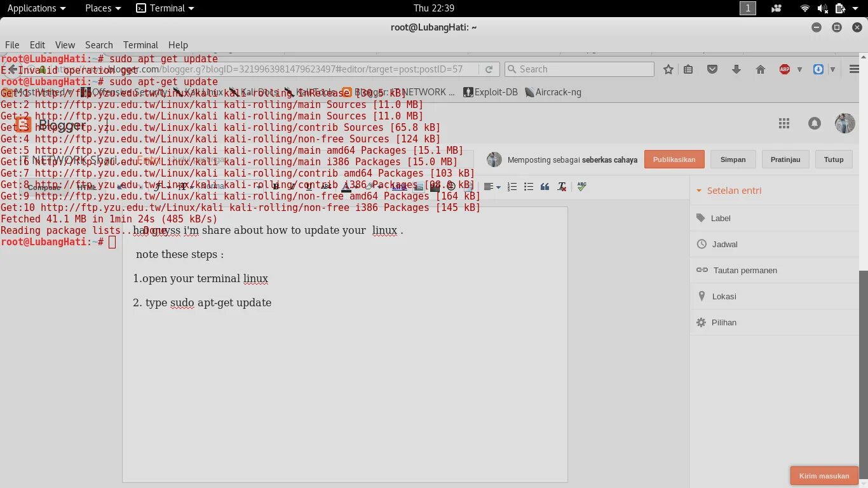The image size is (868, 488).
Task: Click the Blogger logo
Action: tap(51, 125)
